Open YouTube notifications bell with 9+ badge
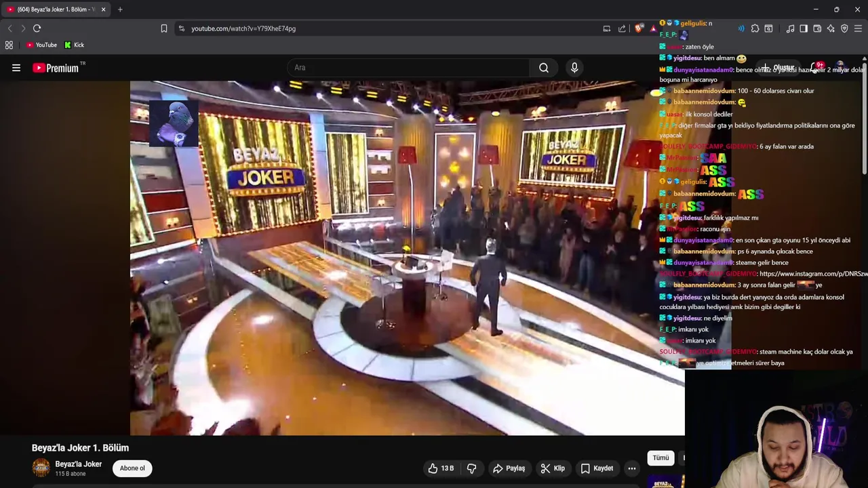 (x=816, y=68)
